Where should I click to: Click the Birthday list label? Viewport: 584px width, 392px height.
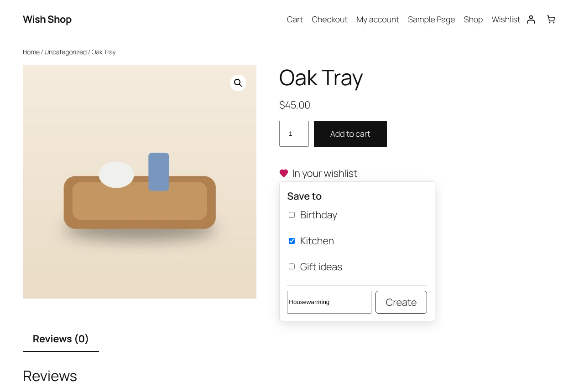coord(318,215)
